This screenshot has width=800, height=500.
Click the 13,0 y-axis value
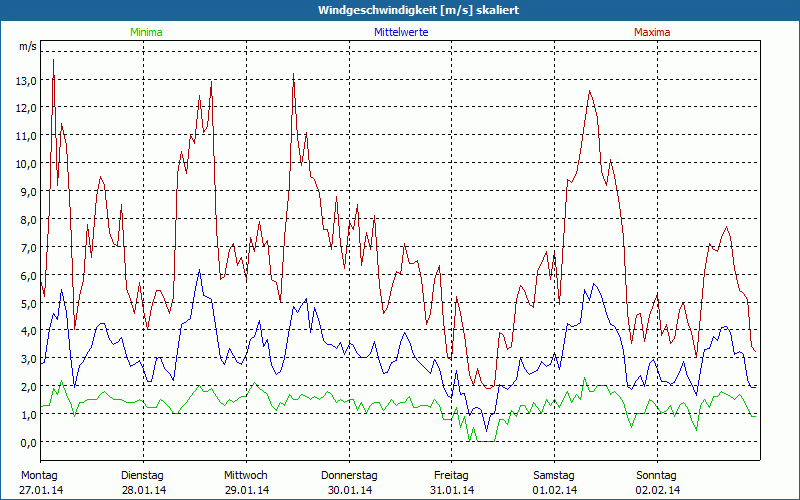coord(26,80)
